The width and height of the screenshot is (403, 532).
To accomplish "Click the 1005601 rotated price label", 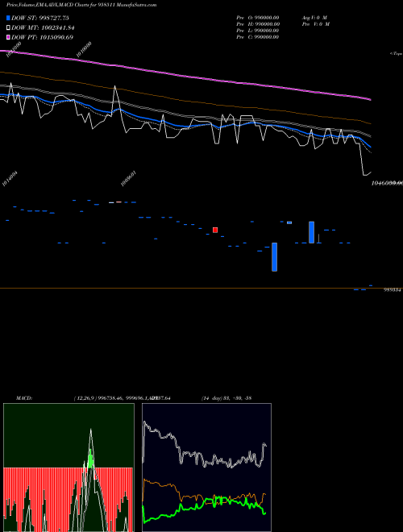I will pyautogui.click(x=129, y=179).
